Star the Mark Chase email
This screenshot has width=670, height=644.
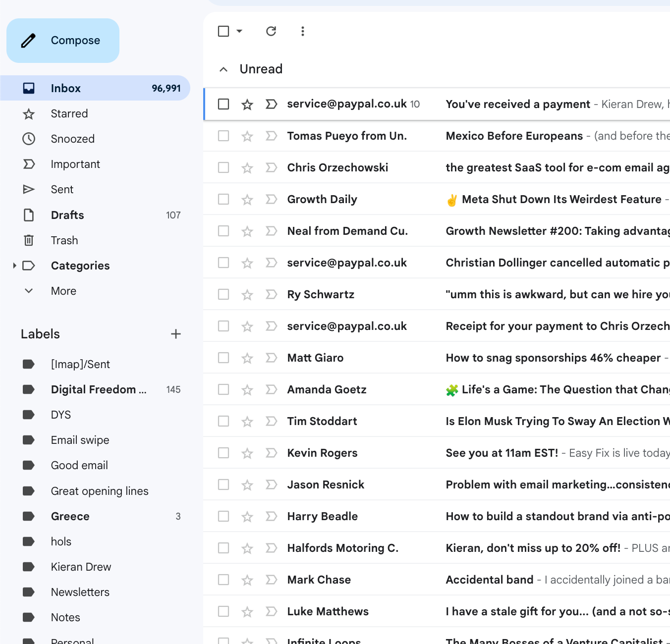pyautogui.click(x=247, y=580)
